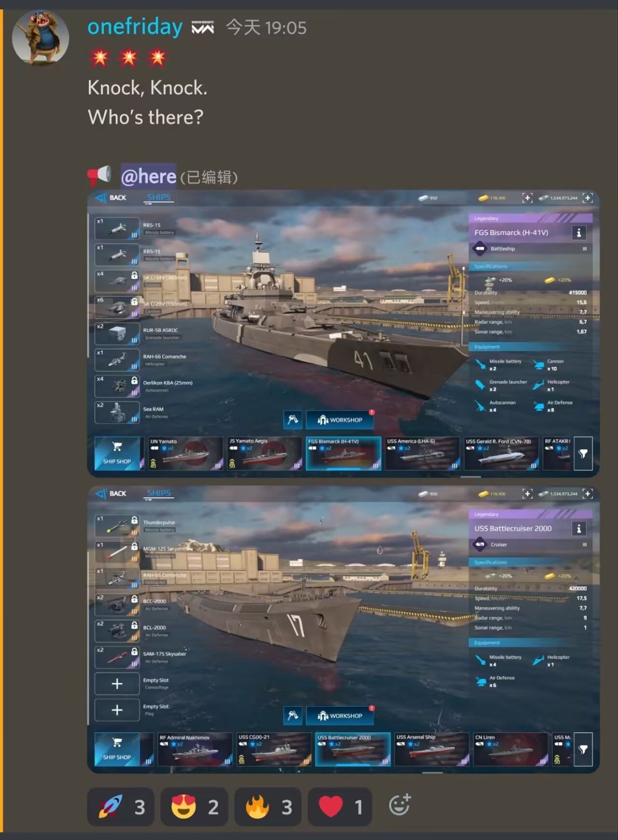This screenshot has width=618, height=840.
Task: Open ship filter in the Battlecruiser screenshot
Action: pos(583,749)
